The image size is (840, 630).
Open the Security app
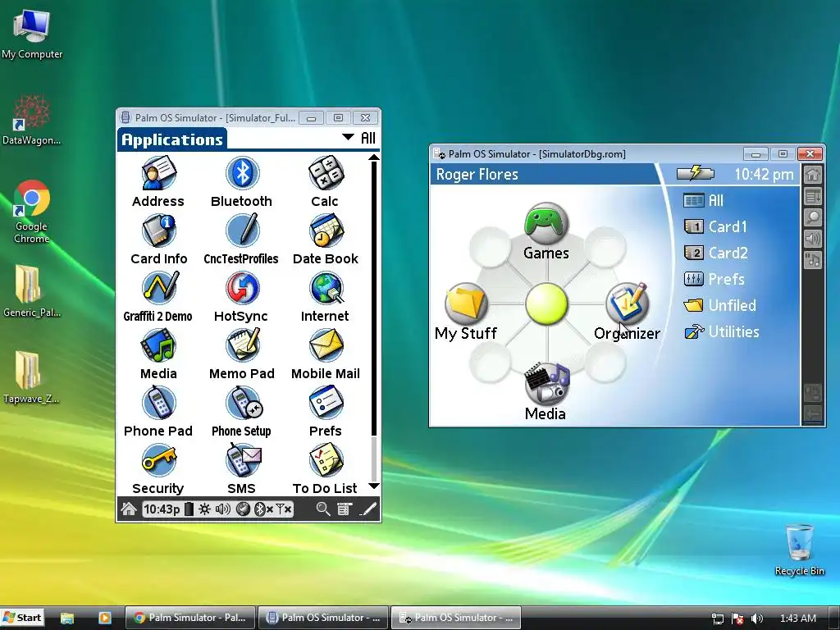(158, 468)
